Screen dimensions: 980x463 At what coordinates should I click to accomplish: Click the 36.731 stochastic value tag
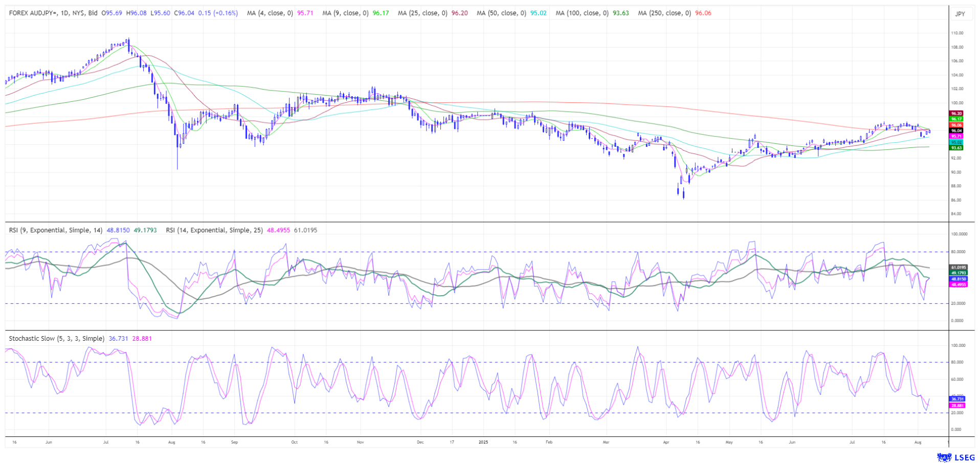[957, 399]
